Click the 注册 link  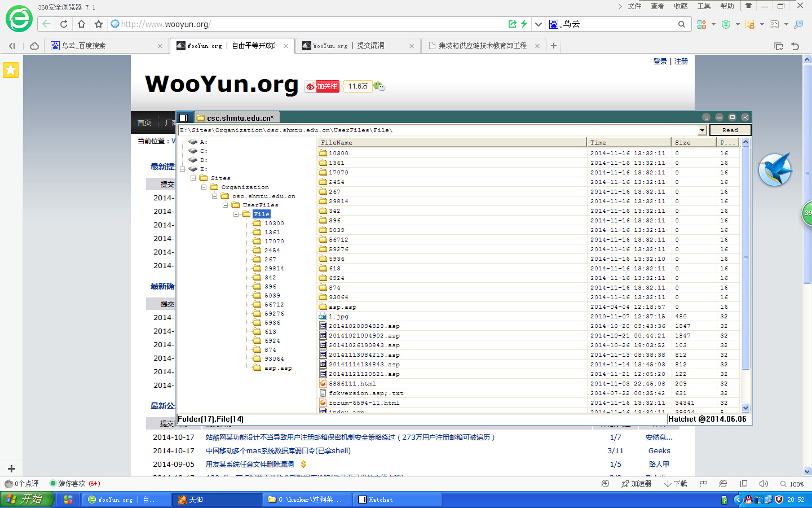pos(681,61)
